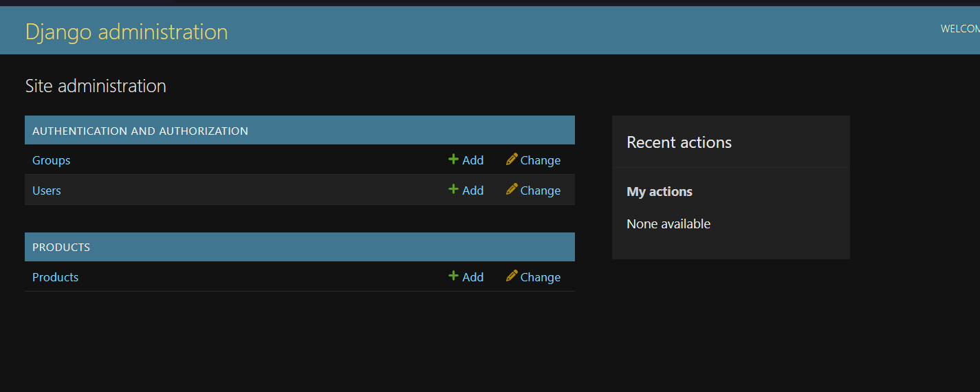This screenshot has height=392, width=980.
Task: Click the green plus icon for Users
Action: [x=453, y=189]
